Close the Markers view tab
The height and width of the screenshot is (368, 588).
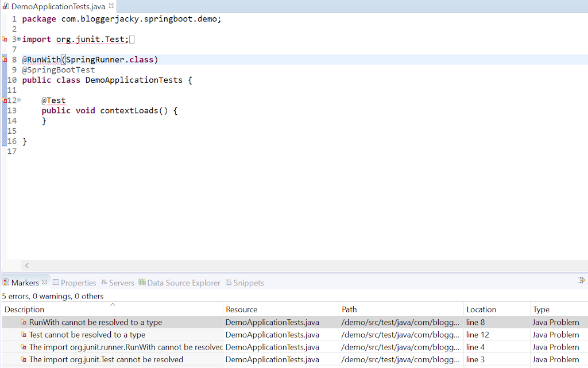(45, 282)
